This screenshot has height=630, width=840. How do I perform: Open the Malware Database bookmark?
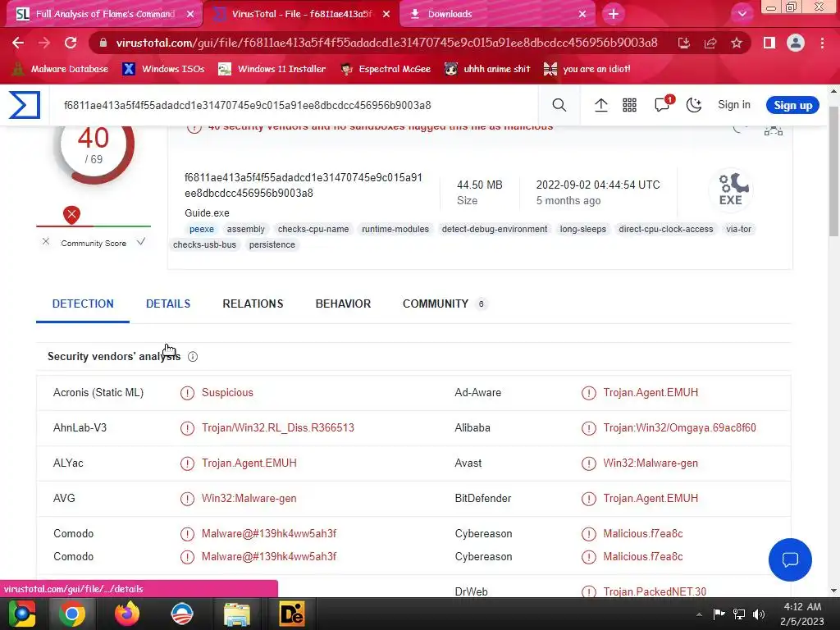coord(60,69)
